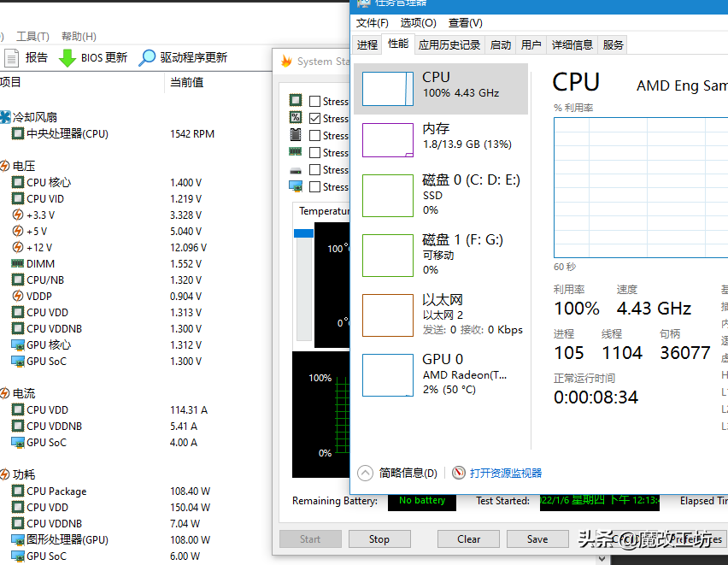Viewport: 728px width, 565px height.
Task: Open the 帮助(H) menu in AIDA64
Action: [x=79, y=36]
